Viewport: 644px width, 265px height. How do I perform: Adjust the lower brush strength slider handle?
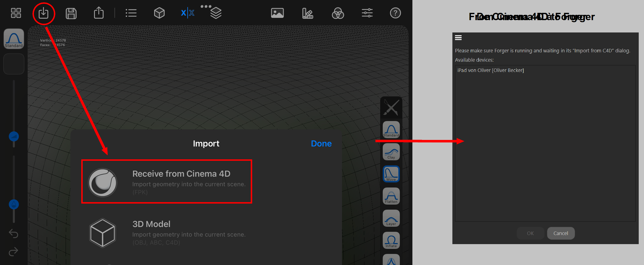[14, 204]
